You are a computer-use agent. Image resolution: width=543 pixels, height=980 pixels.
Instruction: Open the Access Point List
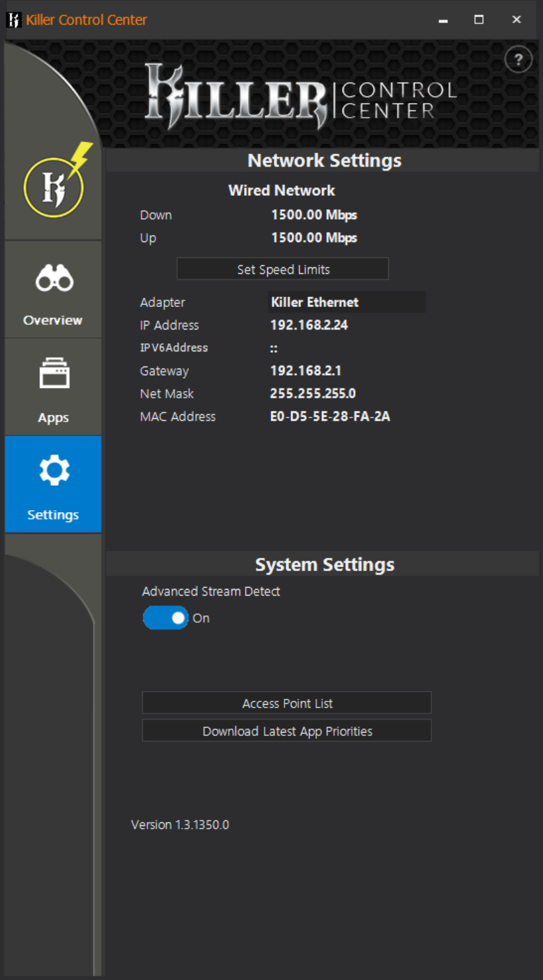[x=287, y=703]
